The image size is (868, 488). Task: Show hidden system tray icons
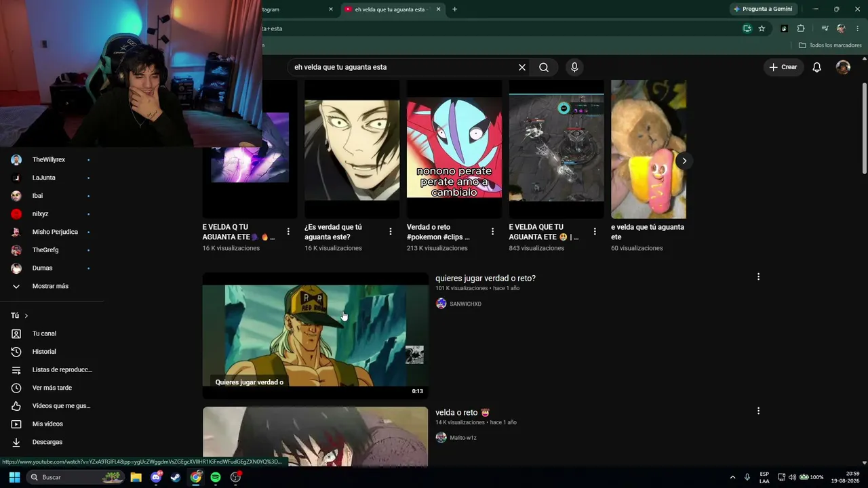tap(732, 477)
